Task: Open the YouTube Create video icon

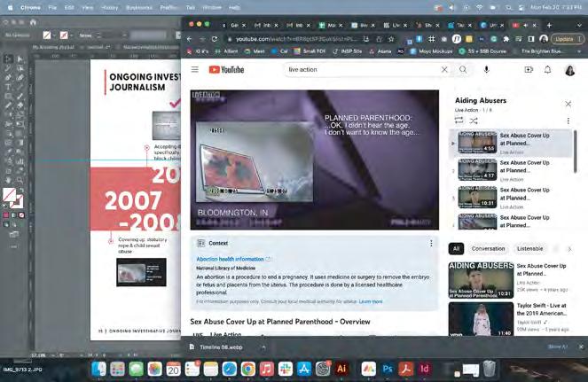Action: 529,69
